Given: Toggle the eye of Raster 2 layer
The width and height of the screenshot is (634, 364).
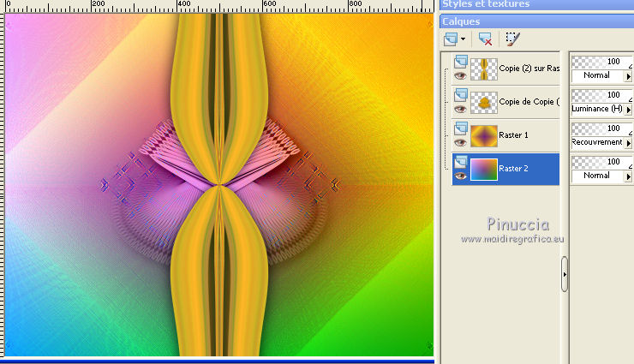Looking at the screenshot, I should pyautogui.click(x=460, y=176).
